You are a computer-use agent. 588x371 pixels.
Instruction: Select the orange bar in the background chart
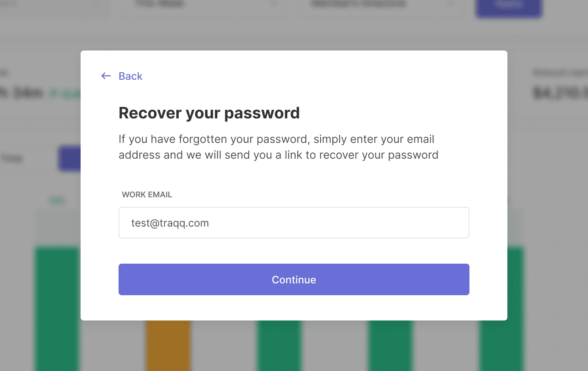click(168, 345)
